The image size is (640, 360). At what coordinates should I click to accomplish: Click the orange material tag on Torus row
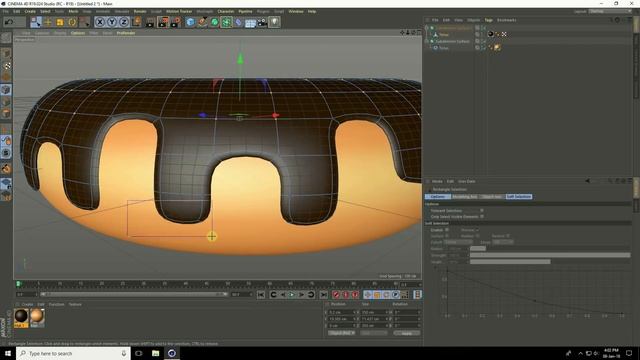point(498,48)
